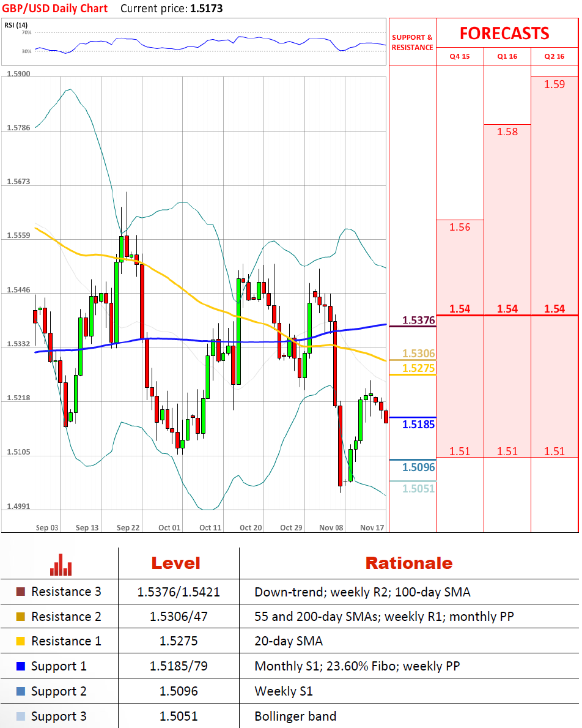Click the Support & Resistance header
582x728 pixels.
(x=412, y=42)
